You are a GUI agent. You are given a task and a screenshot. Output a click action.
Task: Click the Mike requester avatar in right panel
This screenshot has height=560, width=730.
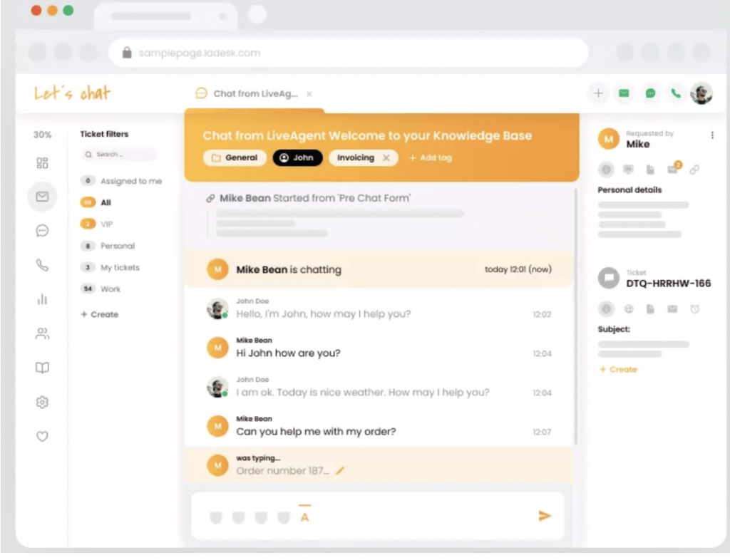[609, 139]
